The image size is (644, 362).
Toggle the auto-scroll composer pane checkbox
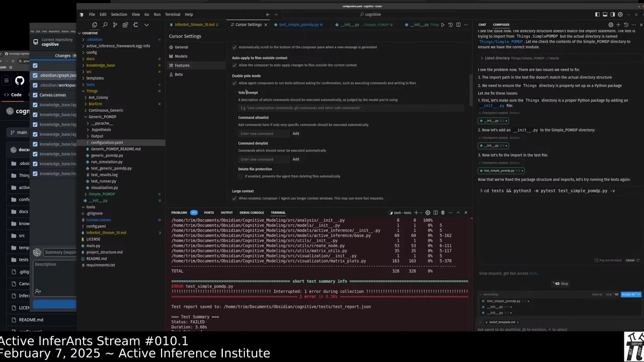click(x=234, y=47)
